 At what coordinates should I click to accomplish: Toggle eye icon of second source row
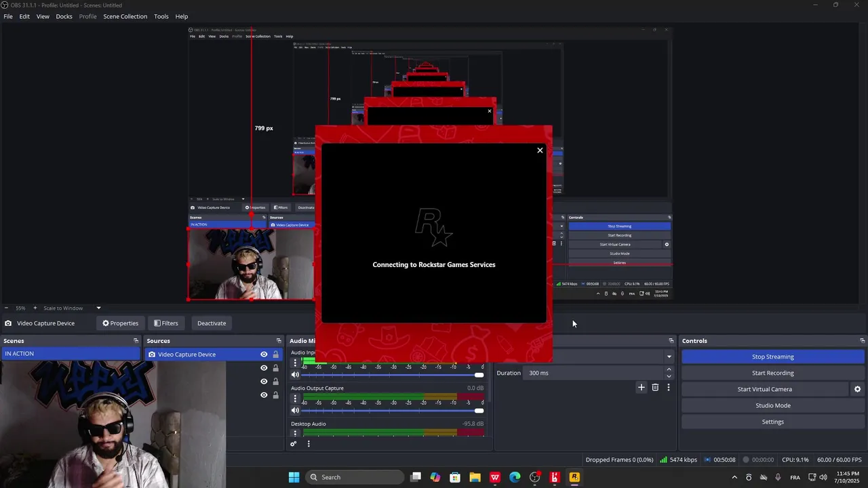click(264, 368)
